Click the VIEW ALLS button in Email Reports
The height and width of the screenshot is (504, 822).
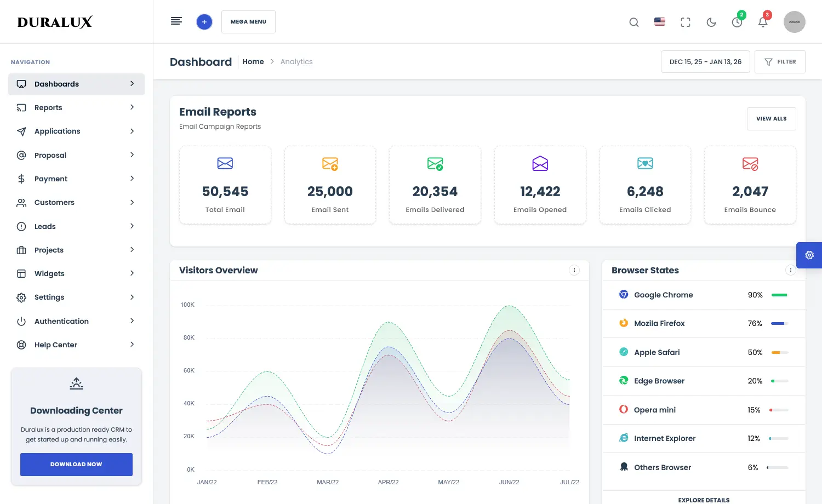(771, 118)
